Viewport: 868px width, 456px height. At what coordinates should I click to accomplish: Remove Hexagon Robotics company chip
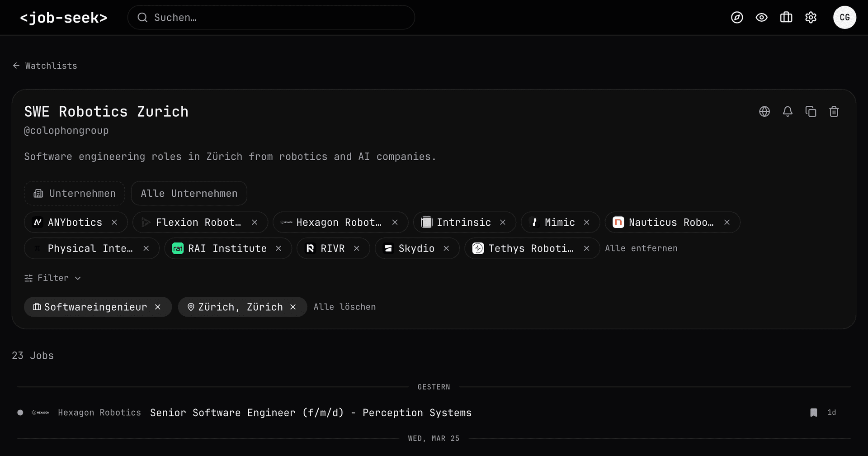click(395, 223)
